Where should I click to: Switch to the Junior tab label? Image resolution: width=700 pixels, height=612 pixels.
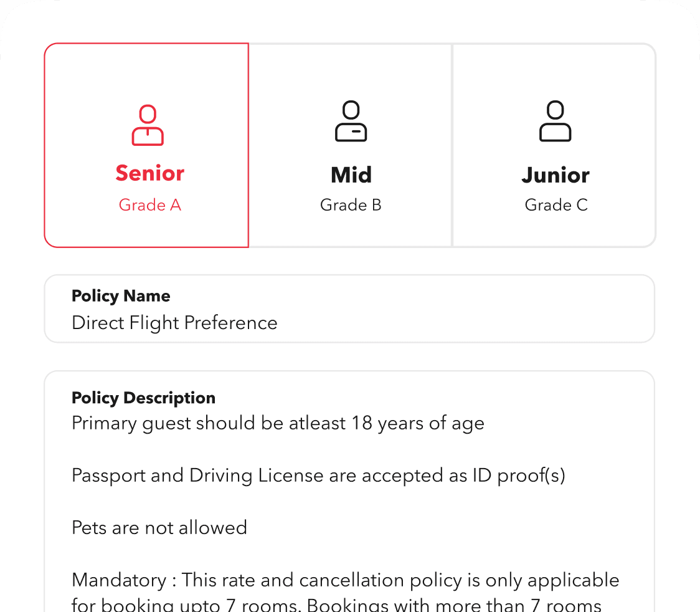(556, 175)
